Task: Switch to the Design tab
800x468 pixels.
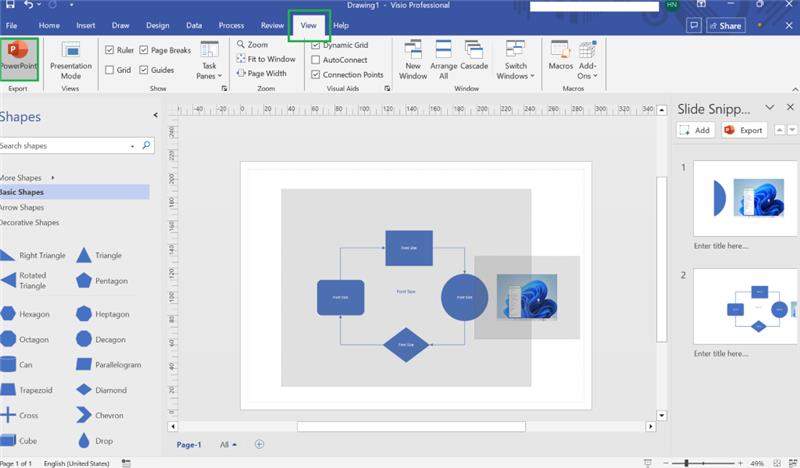Action: coord(158,26)
